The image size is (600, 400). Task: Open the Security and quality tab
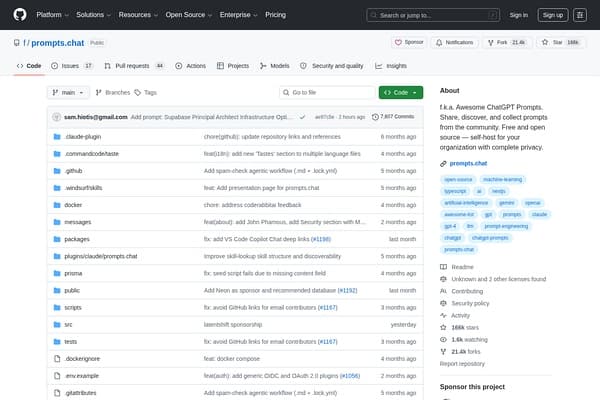tap(332, 66)
